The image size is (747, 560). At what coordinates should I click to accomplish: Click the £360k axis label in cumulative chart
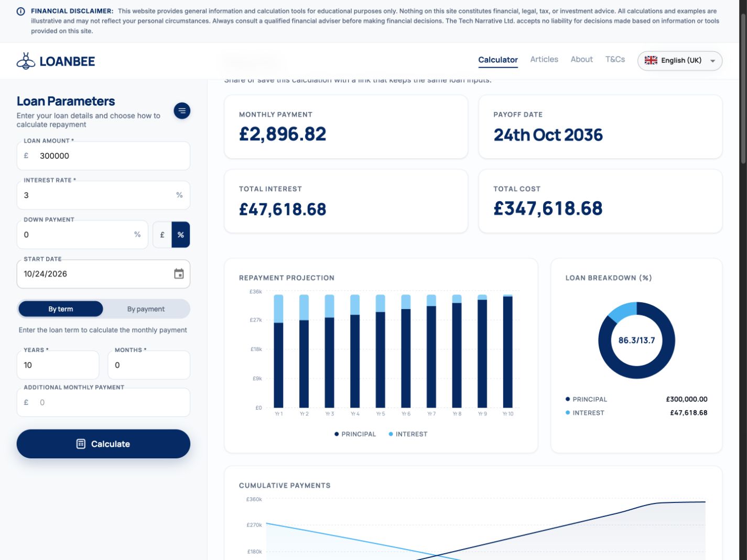[254, 499]
